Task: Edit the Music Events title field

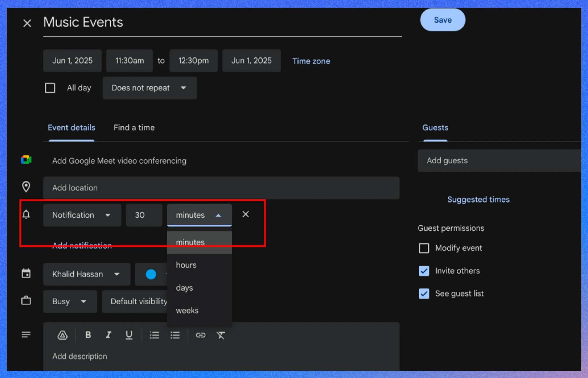Action: pyautogui.click(x=222, y=22)
